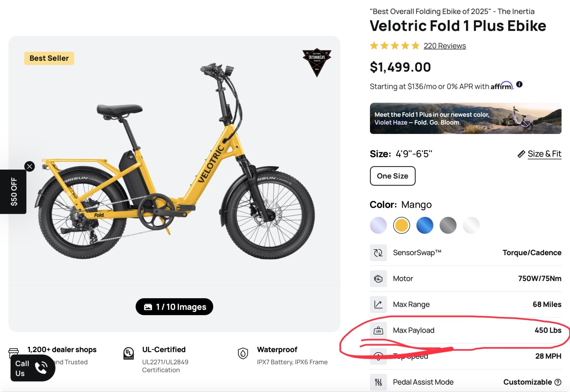Click the Waterproof shield icon
This screenshot has height=392, width=570.
[243, 353]
